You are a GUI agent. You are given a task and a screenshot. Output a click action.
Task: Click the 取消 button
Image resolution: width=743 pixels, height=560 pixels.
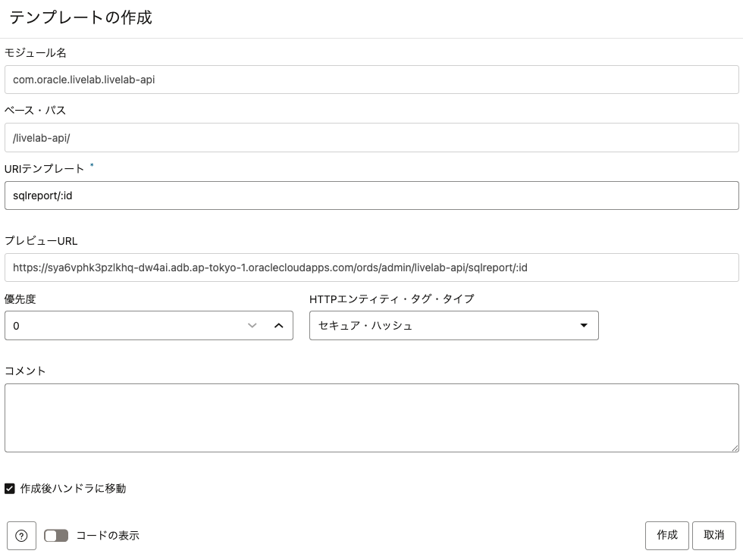coord(713,535)
